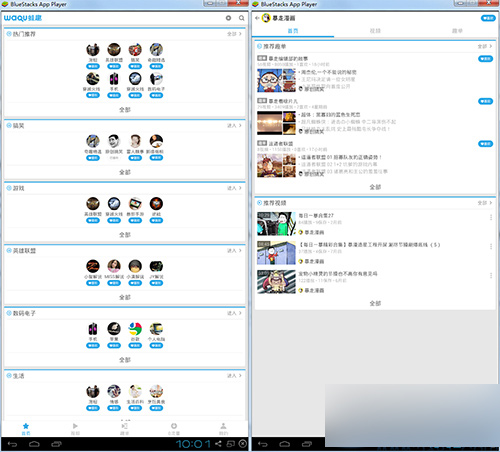Click 全部 button below 游戏 avatars
This screenshot has height=452, width=500.
(125, 235)
